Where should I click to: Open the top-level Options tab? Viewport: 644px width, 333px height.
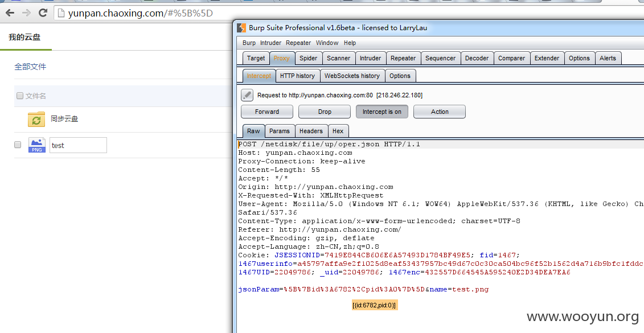pyautogui.click(x=579, y=58)
